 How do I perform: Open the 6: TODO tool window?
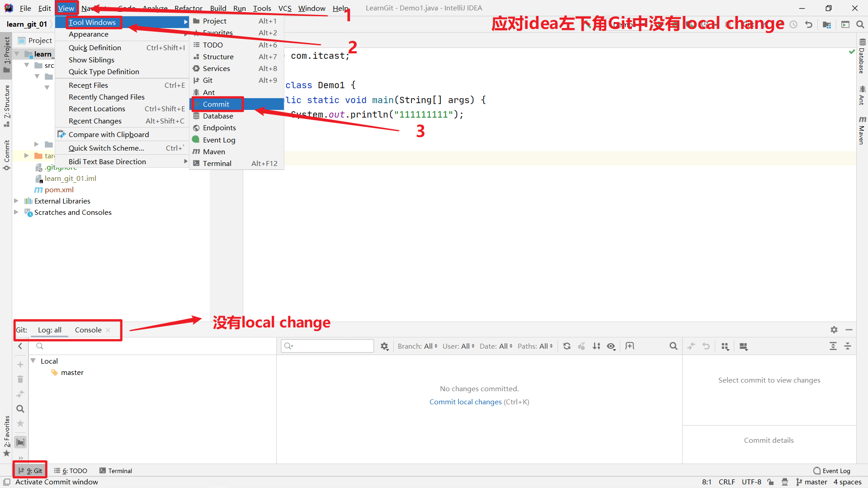71,470
